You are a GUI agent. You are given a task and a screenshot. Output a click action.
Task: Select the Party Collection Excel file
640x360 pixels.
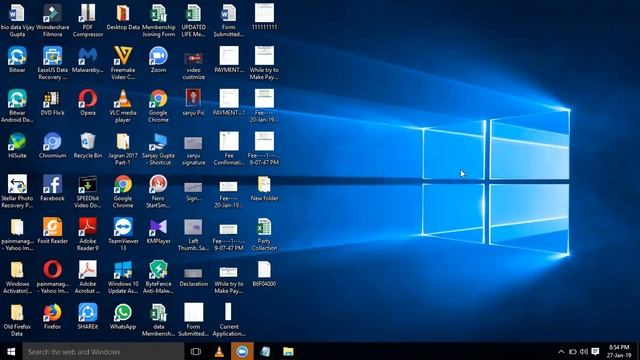pyautogui.click(x=264, y=234)
